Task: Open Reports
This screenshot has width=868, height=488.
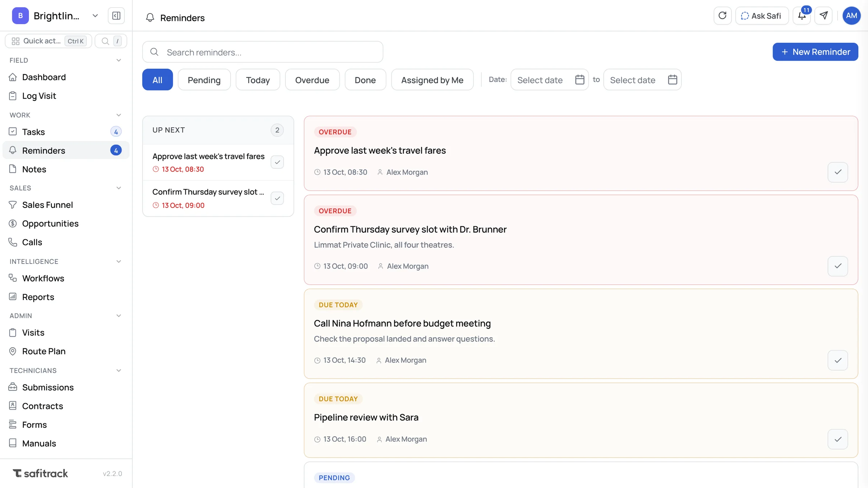Action: click(x=66, y=297)
